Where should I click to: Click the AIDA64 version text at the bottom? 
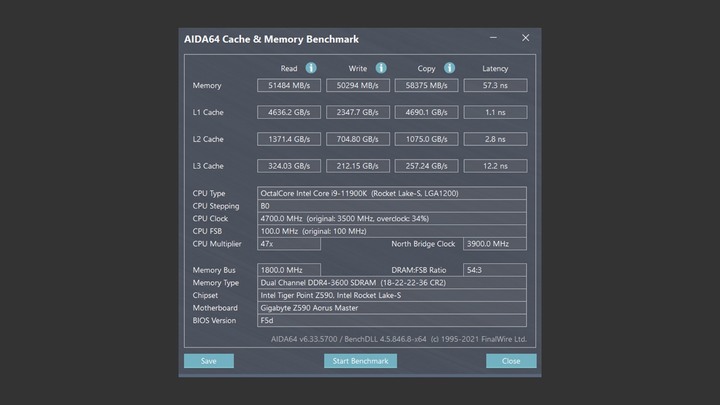399,339
